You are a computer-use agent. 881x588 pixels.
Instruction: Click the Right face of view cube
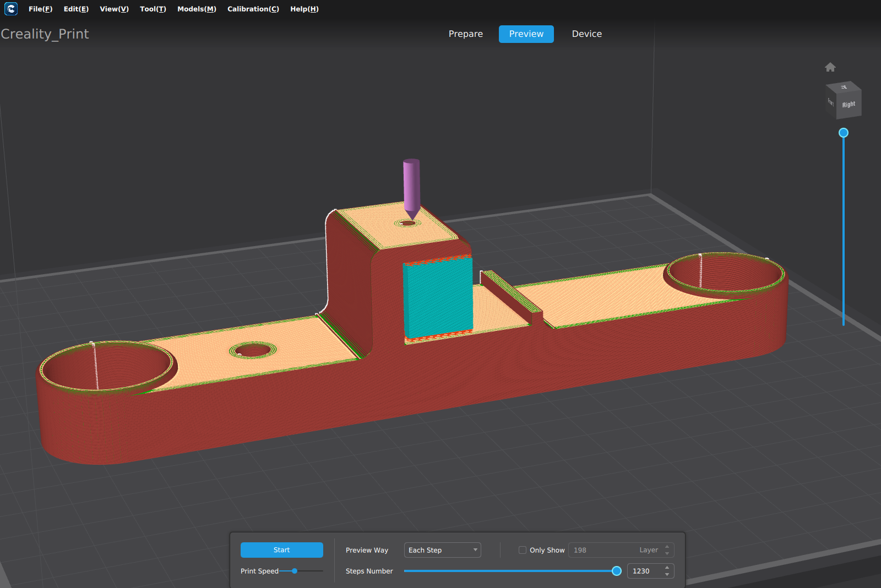coord(849,105)
